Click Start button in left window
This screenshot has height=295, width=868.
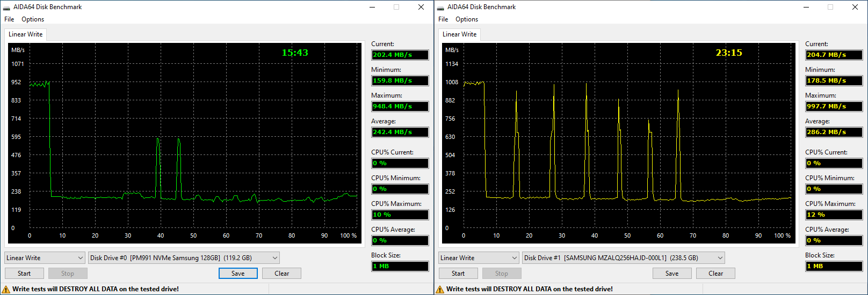pyautogui.click(x=24, y=274)
